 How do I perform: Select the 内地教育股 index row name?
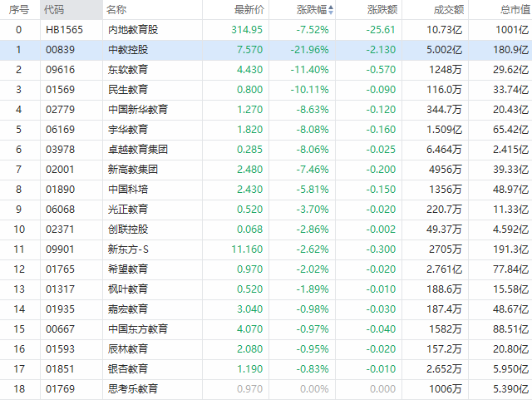[133, 30]
